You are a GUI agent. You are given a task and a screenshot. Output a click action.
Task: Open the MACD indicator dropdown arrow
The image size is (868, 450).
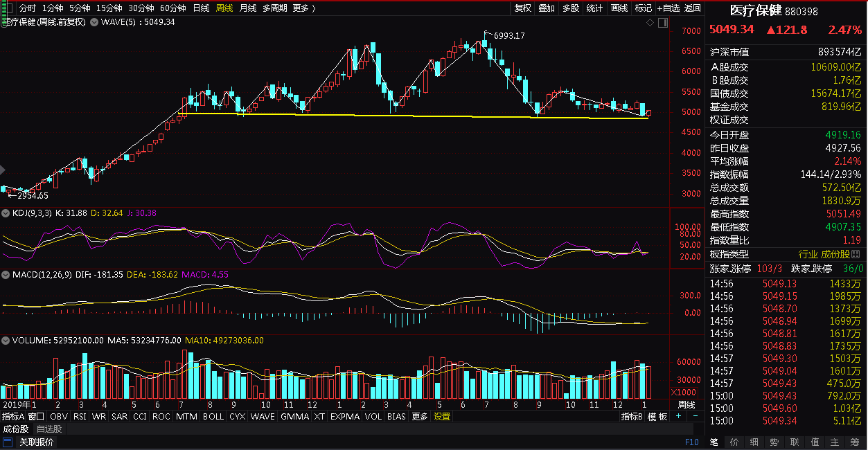[6, 275]
